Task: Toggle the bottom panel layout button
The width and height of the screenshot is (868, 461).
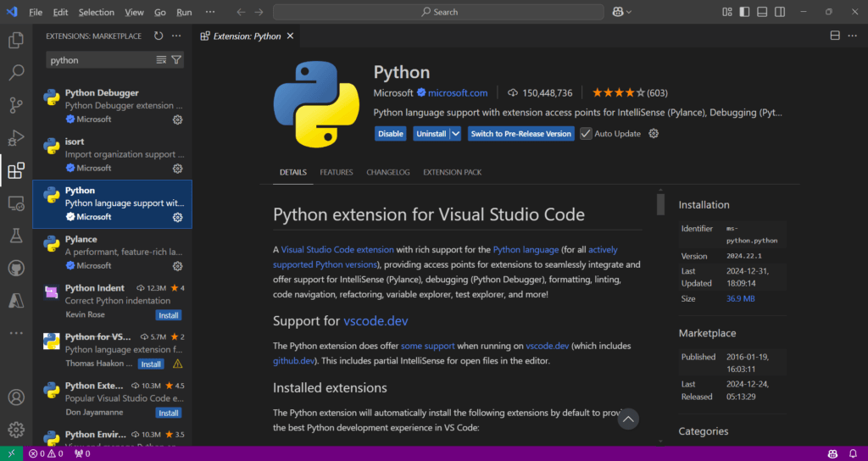Action: [x=762, y=12]
